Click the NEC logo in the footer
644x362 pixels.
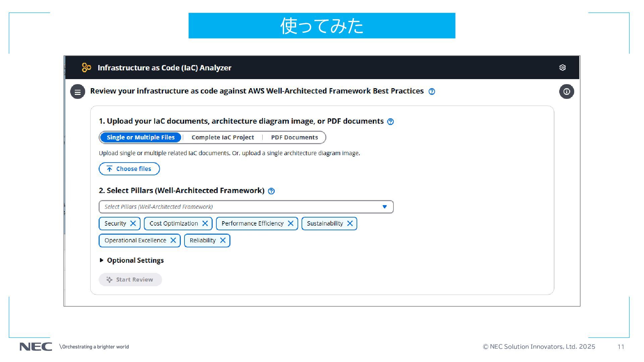[x=36, y=347]
